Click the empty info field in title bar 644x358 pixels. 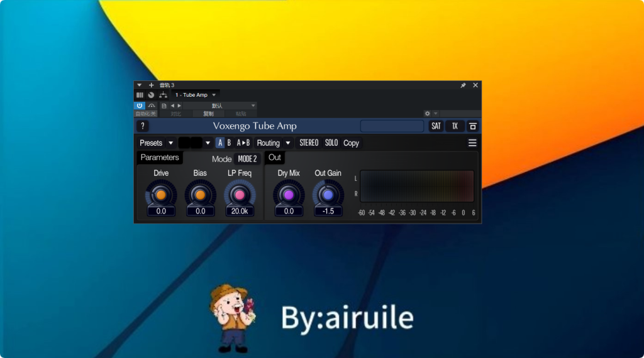tap(392, 126)
